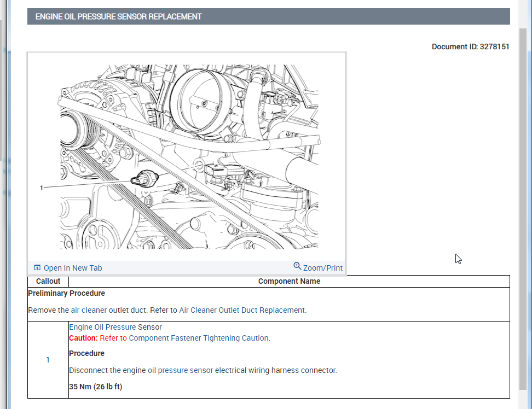Click the 'Callout' column header
Viewport: 532px width, 409px height.
[48, 281]
